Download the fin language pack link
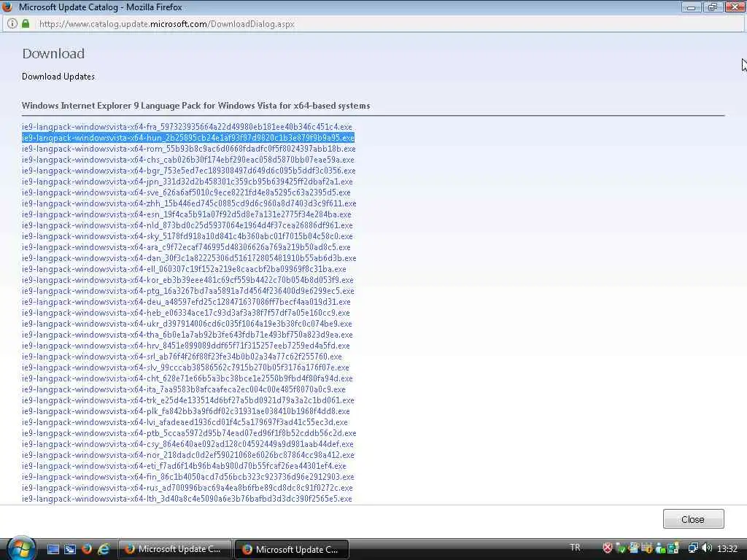747x560 pixels. pos(188,477)
